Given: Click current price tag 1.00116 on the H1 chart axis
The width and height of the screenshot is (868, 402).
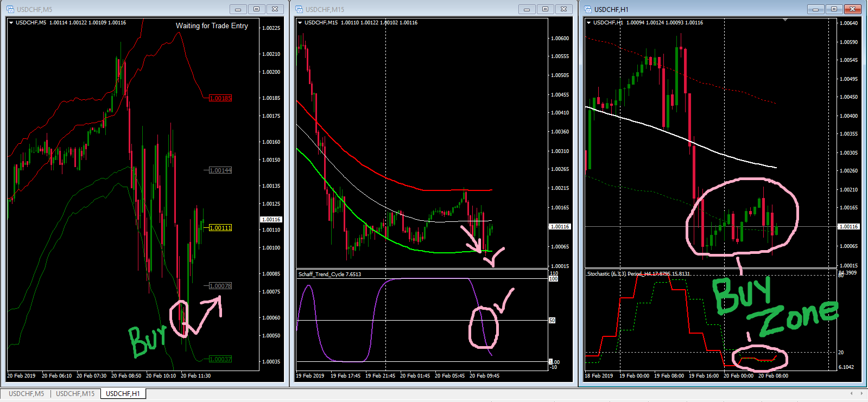Looking at the screenshot, I should point(848,226).
